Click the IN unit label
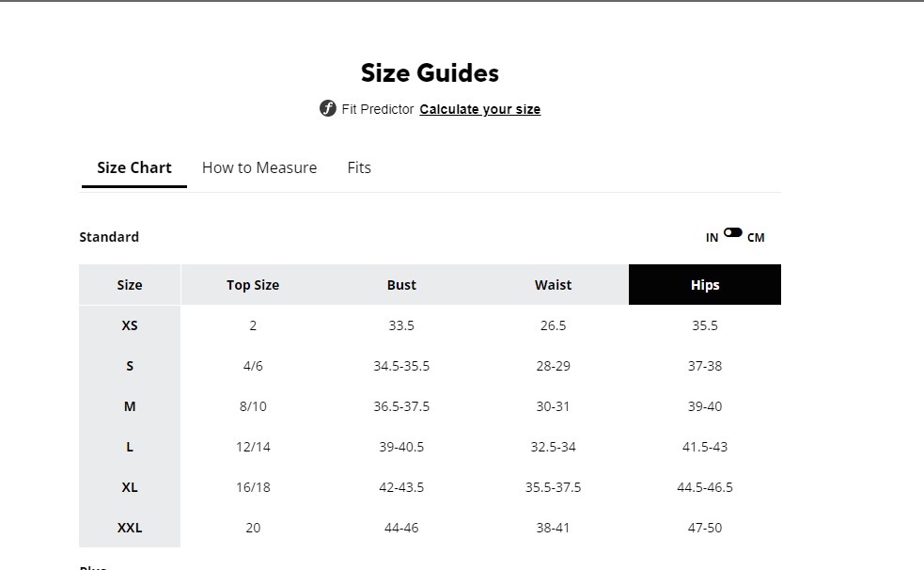The width and height of the screenshot is (924, 570). [x=712, y=238]
